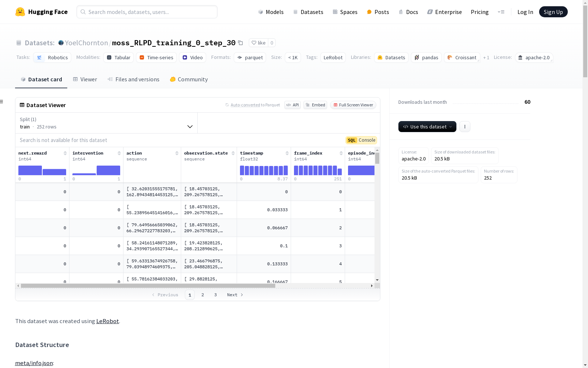This screenshot has height=368, width=588.
Task: Filter by Tabular modality tag
Action: [118, 57]
